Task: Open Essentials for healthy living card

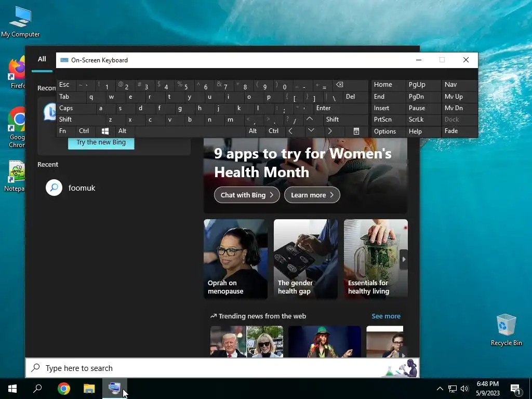Action: click(x=376, y=259)
